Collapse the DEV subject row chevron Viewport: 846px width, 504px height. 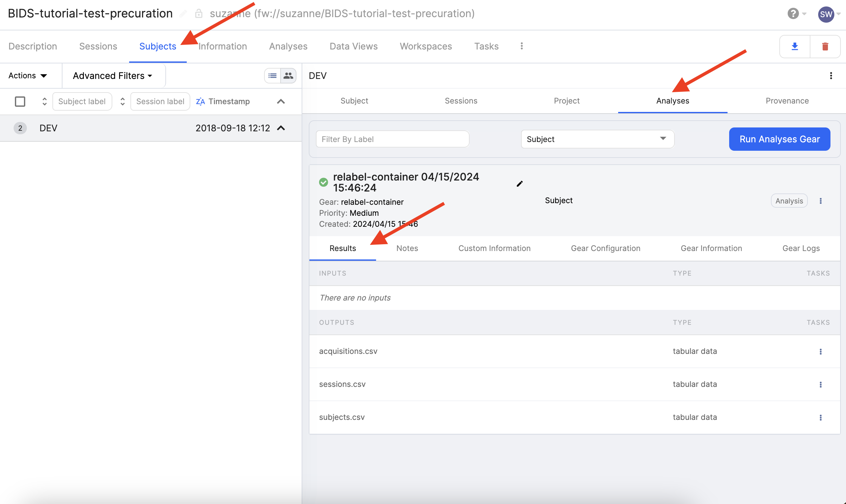[281, 128]
